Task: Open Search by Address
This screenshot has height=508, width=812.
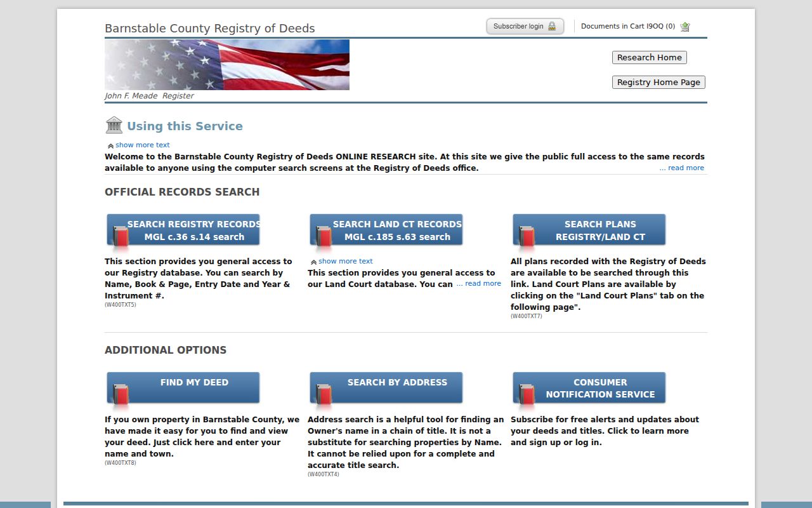Action: (x=386, y=388)
